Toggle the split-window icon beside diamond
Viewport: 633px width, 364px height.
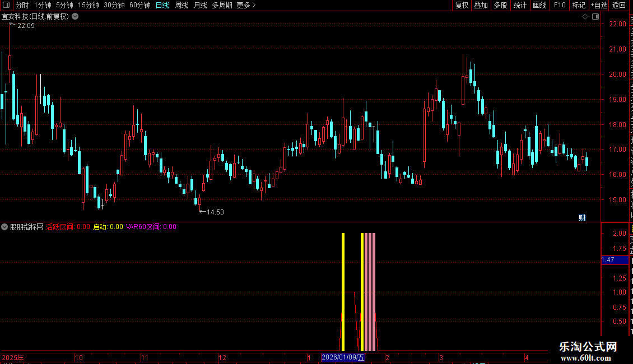click(x=595, y=17)
